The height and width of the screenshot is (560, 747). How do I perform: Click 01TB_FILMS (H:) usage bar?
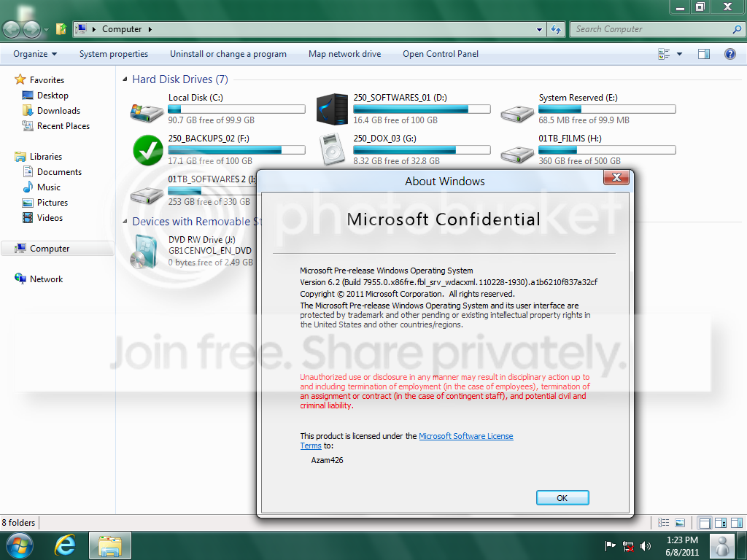[607, 150]
